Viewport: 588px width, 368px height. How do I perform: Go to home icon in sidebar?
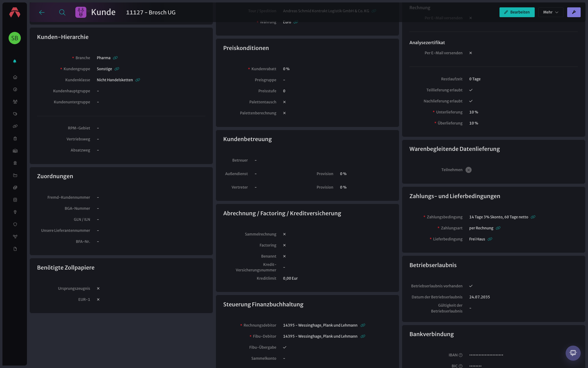click(15, 77)
